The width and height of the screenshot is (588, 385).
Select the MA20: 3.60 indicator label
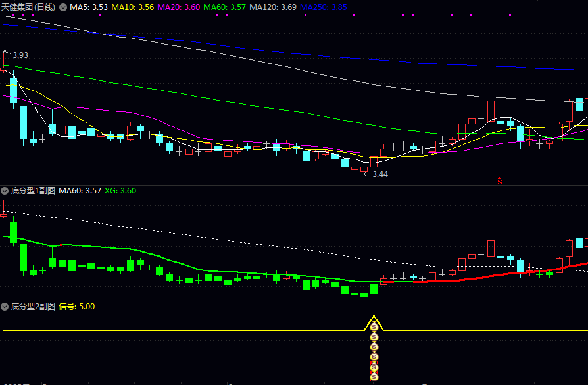(178, 7)
